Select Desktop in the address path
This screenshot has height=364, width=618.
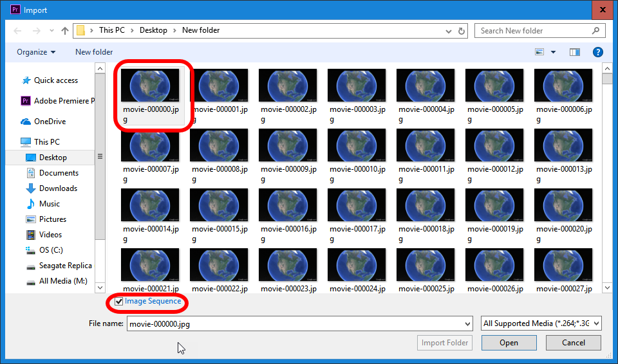153,30
